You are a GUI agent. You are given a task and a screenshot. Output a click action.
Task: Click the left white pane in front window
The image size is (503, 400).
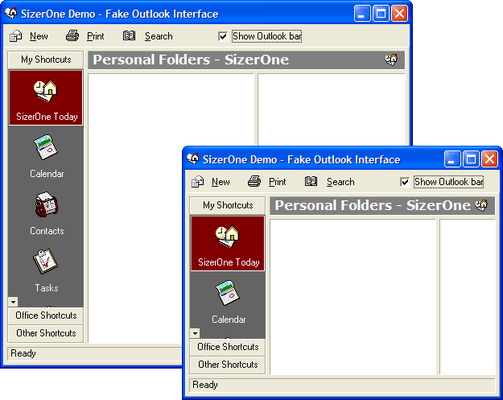tap(353, 297)
